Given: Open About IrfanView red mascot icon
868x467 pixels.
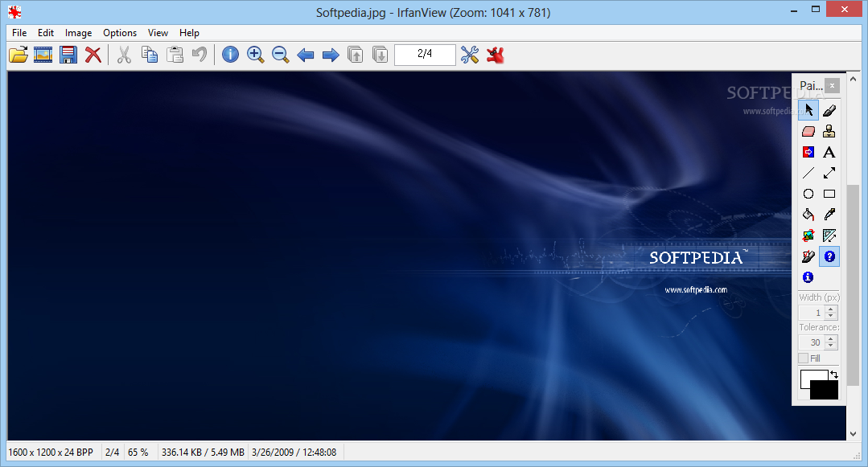Looking at the screenshot, I should 496,55.
